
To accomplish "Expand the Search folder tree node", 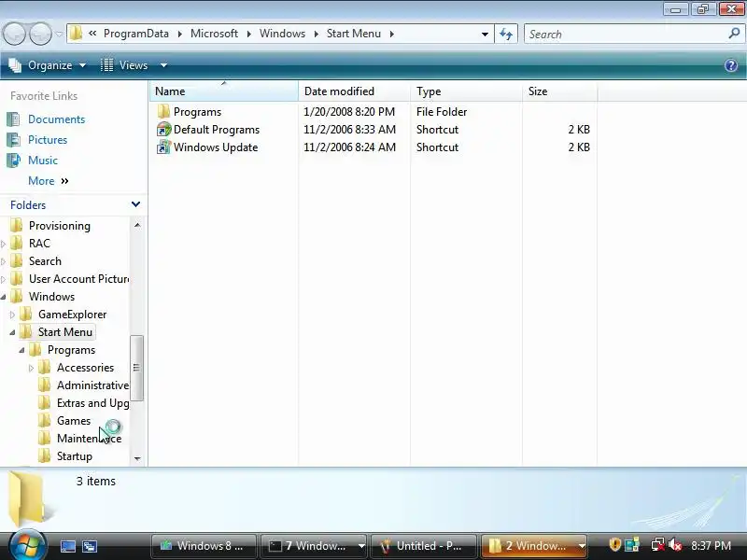I will [4, 261].
